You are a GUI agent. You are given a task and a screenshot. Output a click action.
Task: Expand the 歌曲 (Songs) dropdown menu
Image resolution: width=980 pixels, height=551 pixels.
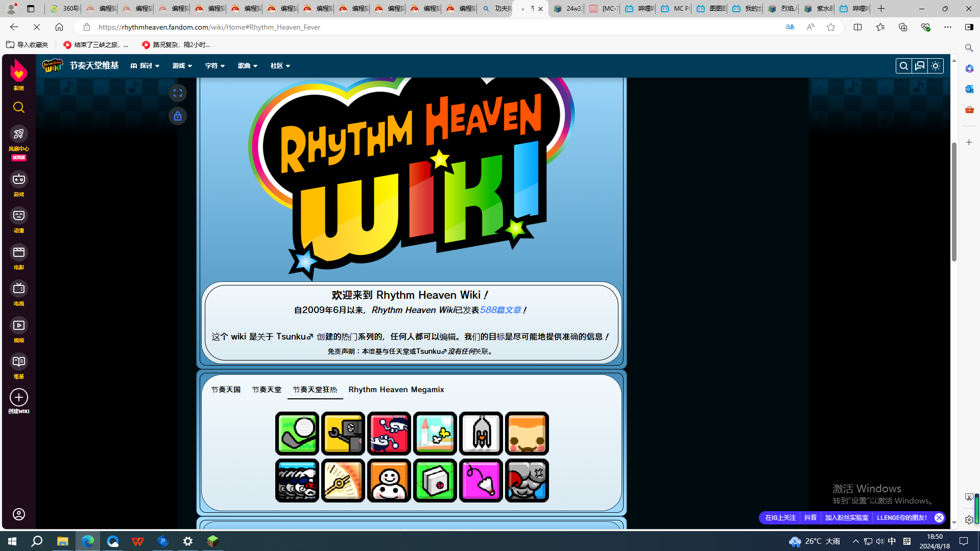(248, 66)
